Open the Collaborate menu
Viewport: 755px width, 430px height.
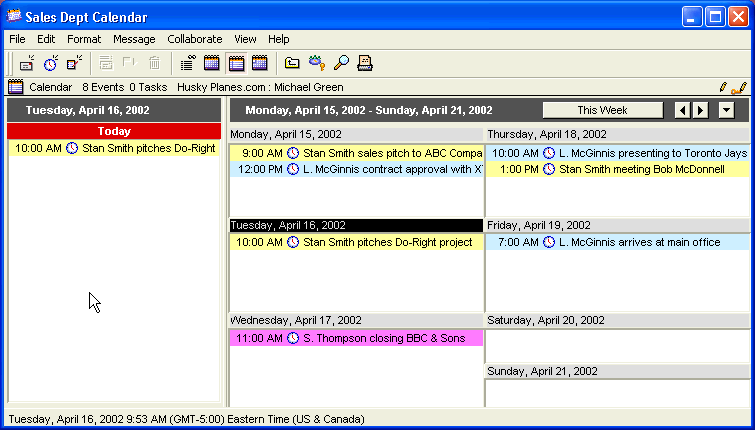pos(195,39)
